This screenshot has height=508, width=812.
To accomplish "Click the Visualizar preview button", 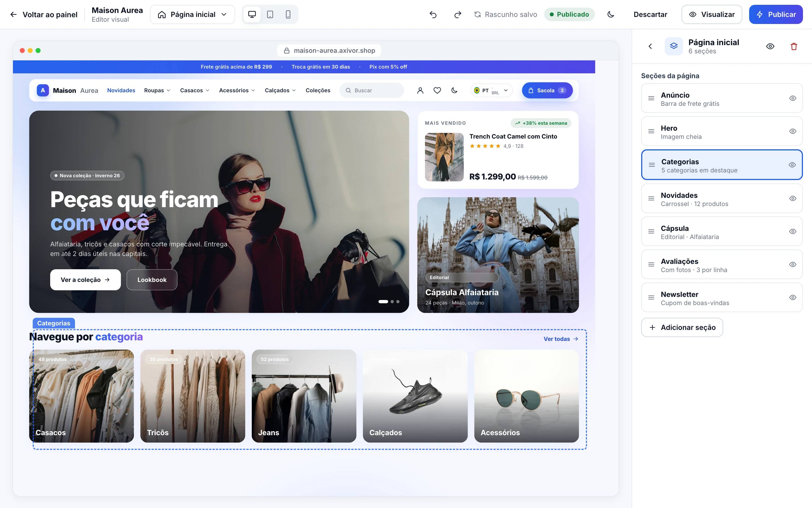I will pyautogui.click(x=712, y=14).
